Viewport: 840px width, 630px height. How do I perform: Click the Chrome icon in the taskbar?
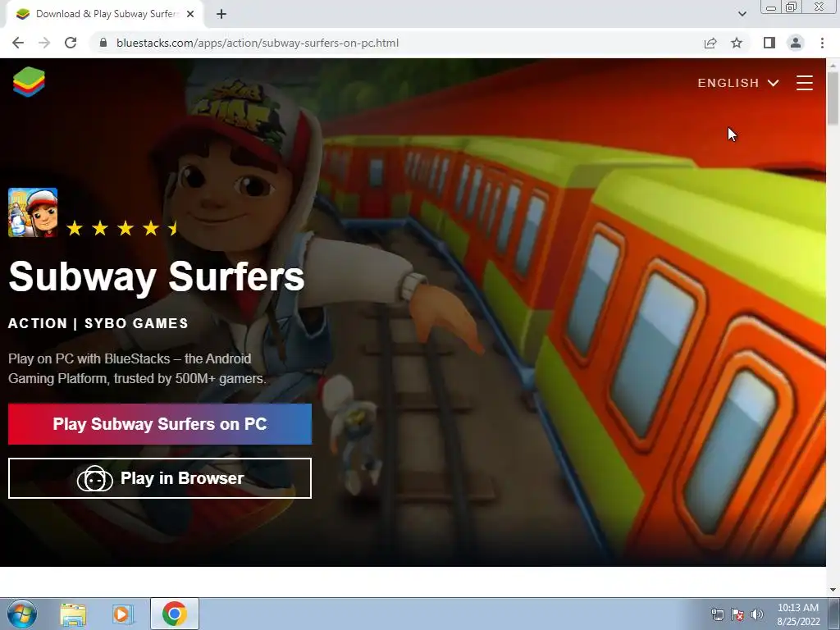pyautogui.click(x=174, y=614)
